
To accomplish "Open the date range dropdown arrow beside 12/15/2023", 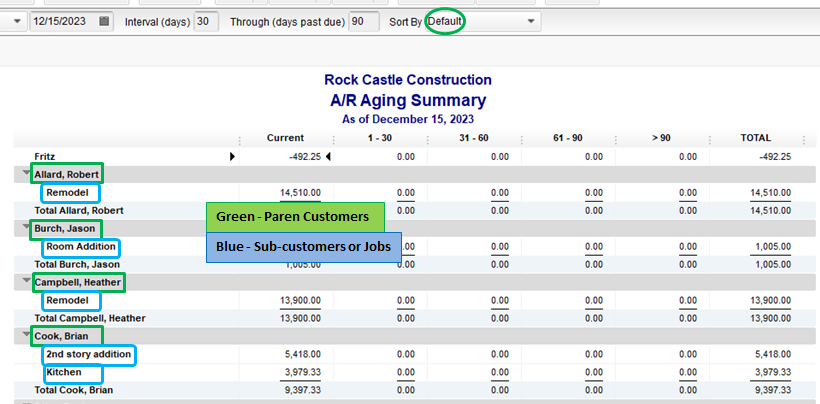I will [17, 21].
